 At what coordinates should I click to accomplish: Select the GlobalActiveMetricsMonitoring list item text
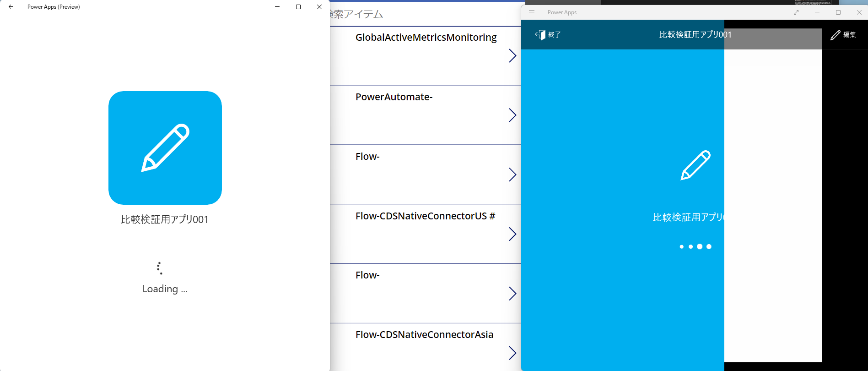click(426, 38)
